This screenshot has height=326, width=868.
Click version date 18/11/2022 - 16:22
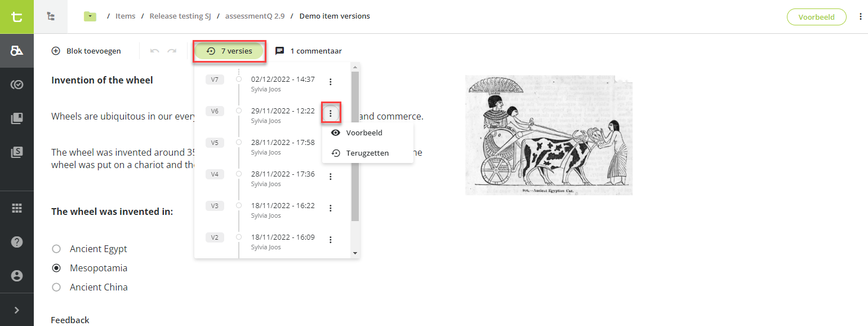click(283, 206)
